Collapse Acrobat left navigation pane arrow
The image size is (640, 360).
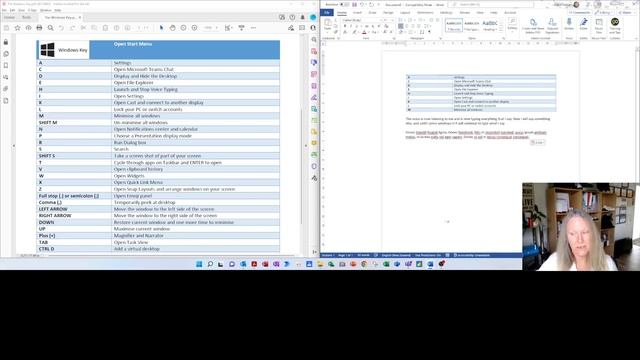(x=14, y=145)
